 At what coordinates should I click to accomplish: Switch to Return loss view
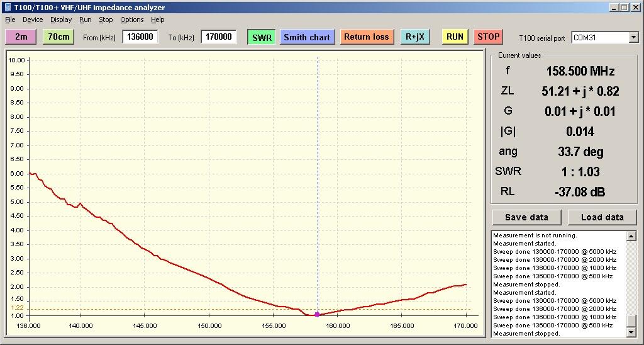point(367,37)
